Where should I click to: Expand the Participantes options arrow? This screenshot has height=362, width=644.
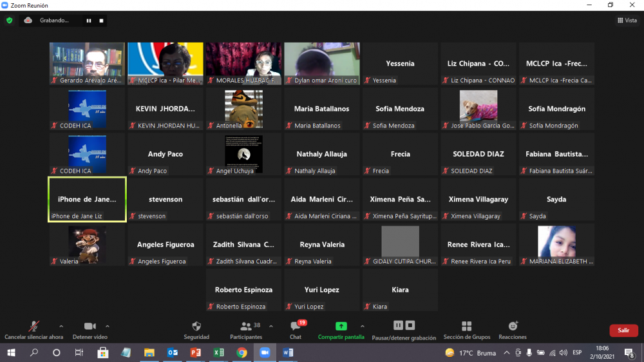(x=271, y=326)
